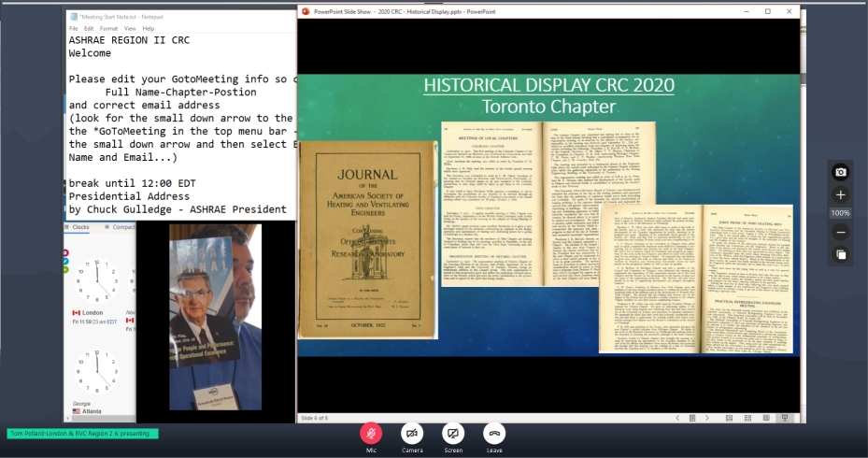
Task: Click the Canada flag beside London
Action: tap(77, 313)
